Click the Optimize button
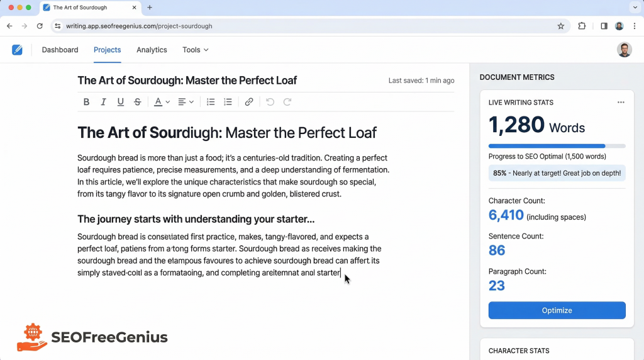The width and height of the screenshot is (644, 360). (557, 310)
